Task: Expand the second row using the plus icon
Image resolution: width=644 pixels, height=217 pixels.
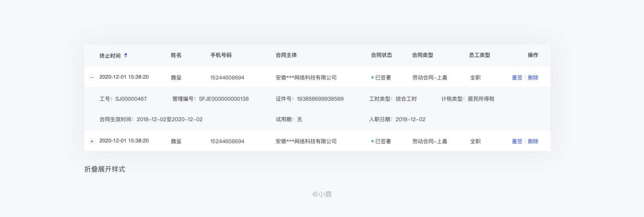Action: tap(92, 141)
